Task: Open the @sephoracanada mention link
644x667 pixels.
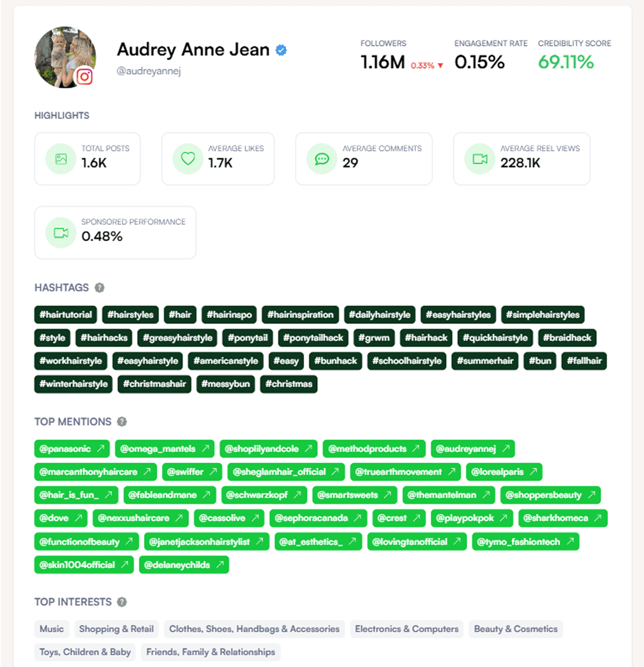Action: [318, 518]
